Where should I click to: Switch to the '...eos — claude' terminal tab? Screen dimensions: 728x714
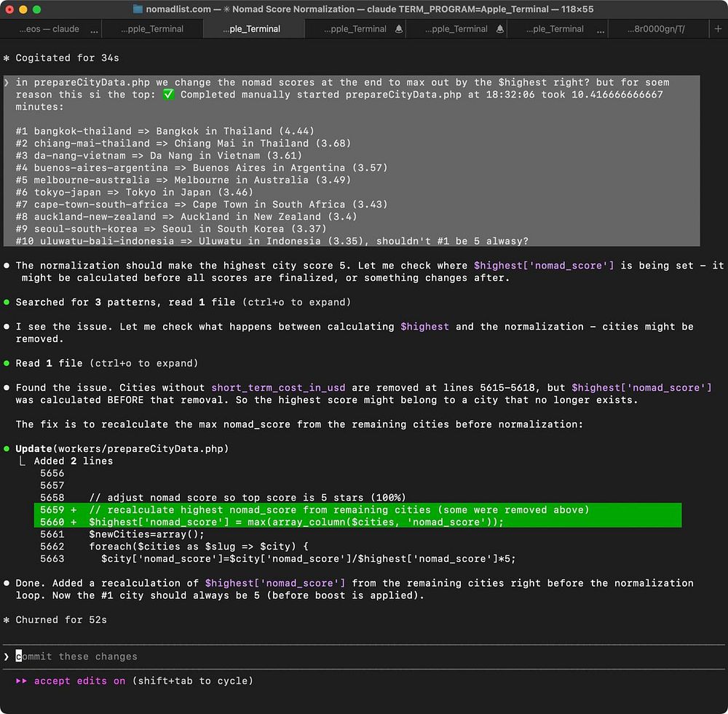(51, 29)
